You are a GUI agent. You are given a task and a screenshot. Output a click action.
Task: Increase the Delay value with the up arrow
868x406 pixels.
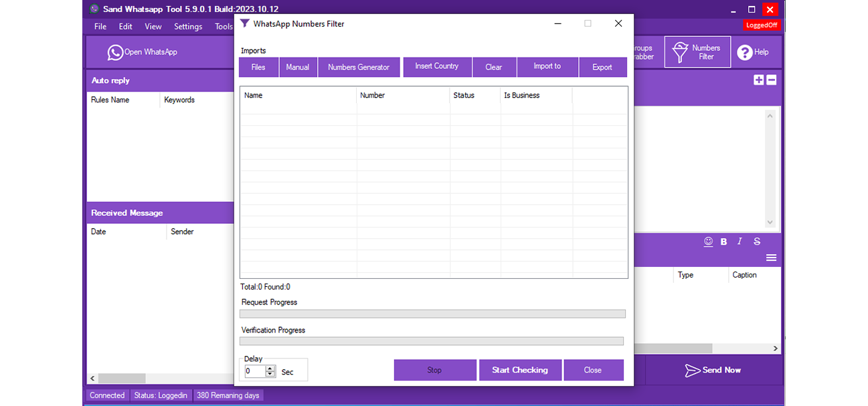pyautogui.click(x=270, y=369)
